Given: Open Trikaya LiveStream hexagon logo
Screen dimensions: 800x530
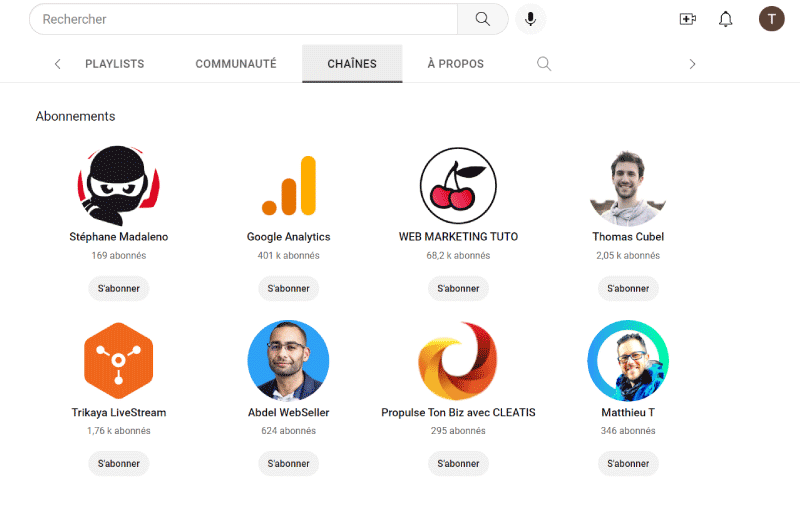Looking at the screenshot, I should click(118, 361).
